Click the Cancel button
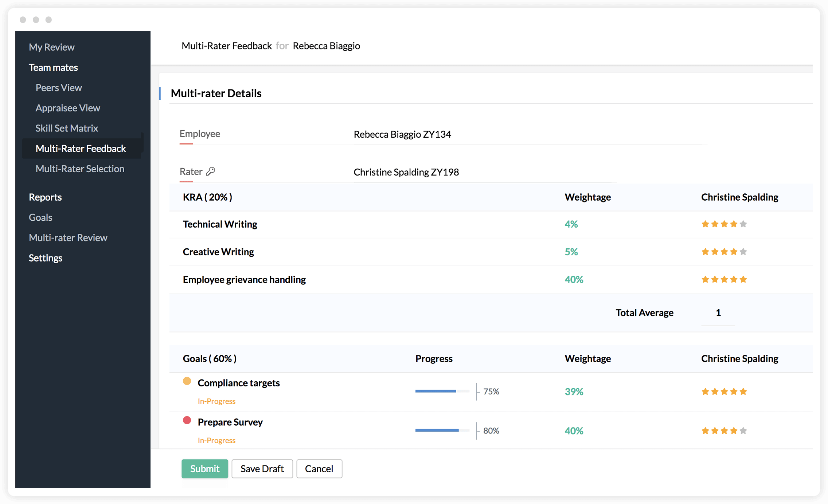 pyautogui.click(x=319, y=468)
